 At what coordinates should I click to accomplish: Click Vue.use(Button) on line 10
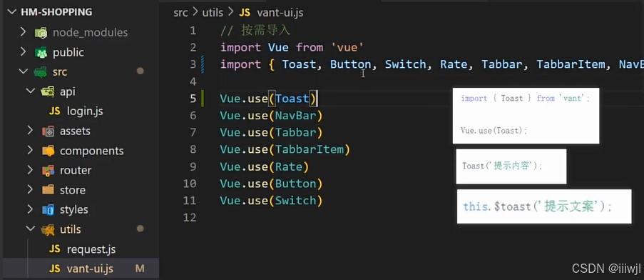coord(272,184)
